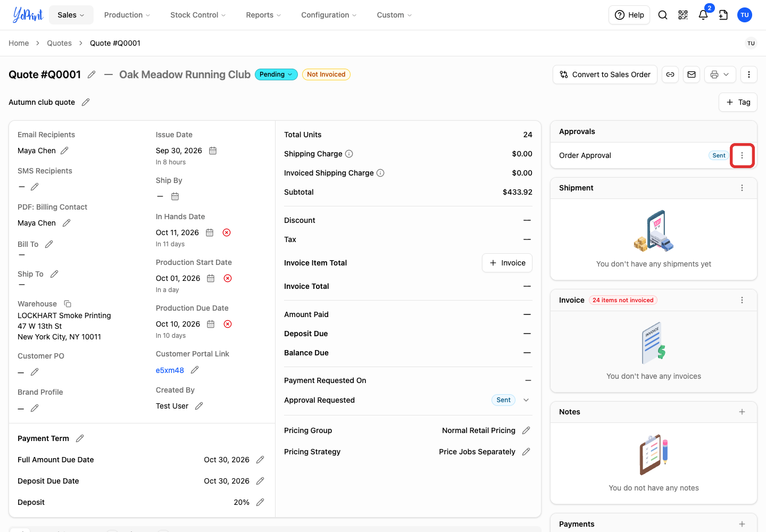This screenshot has height=532, width=766.
Task: Copy the quote link icon button
Action: [x=670, y=74]
